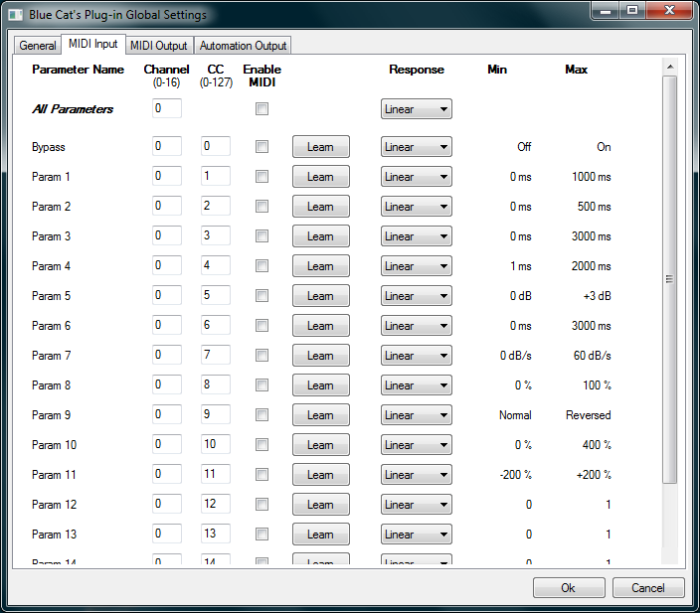Click the '-200 %' min value

click(516, 475)
